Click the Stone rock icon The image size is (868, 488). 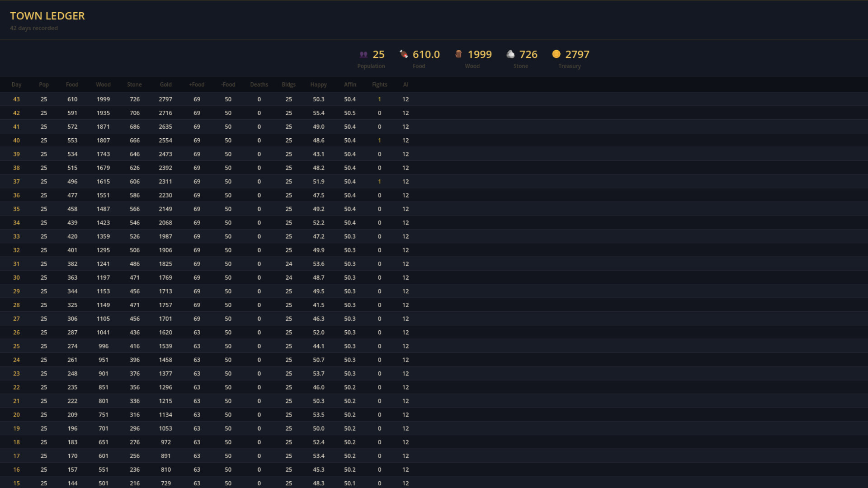(x=510, y=54)
